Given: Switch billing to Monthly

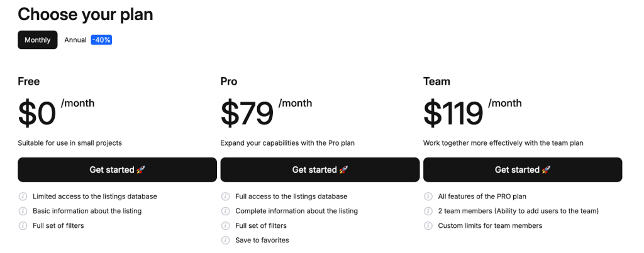Looking at the screenshot, I should pos(38,40).
